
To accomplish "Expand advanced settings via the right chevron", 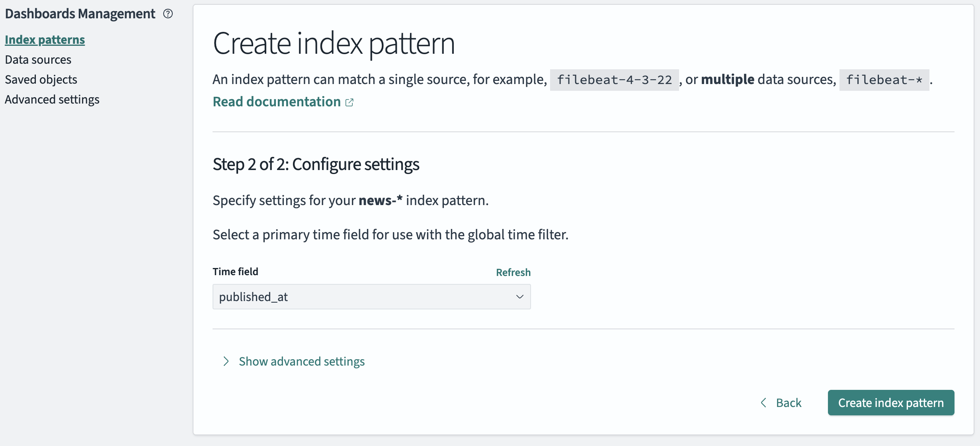I will coord(226,361).
